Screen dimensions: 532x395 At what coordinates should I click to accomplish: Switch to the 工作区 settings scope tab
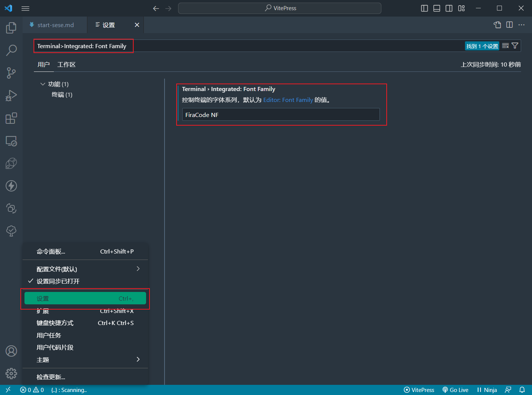[x=67, y=65]
